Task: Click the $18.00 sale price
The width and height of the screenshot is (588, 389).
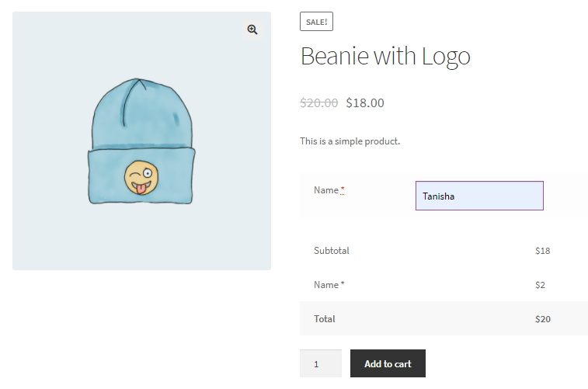Action: tap(365, 102)
